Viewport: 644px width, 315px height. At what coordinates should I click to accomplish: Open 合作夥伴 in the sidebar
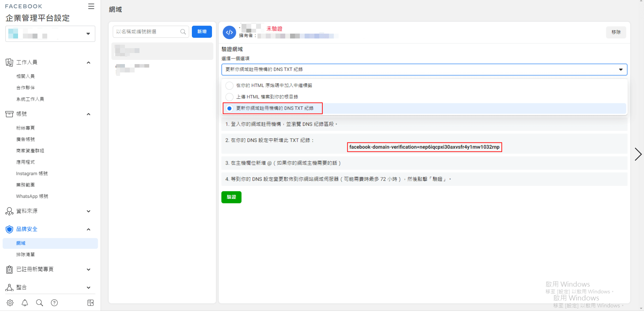point(25,88)
